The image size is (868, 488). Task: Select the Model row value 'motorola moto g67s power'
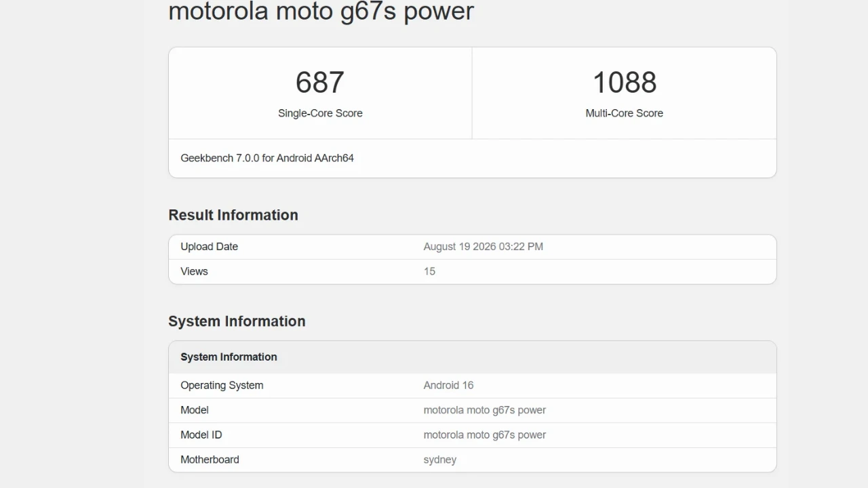(x=485, y=410)
